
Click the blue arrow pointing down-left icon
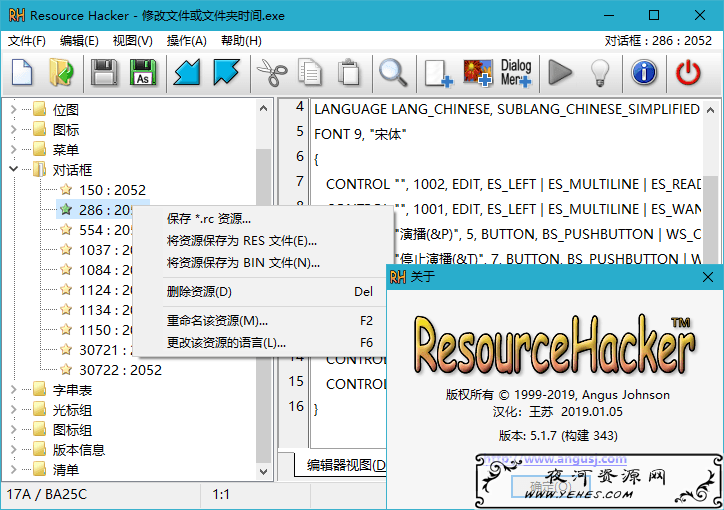(187, 72)
